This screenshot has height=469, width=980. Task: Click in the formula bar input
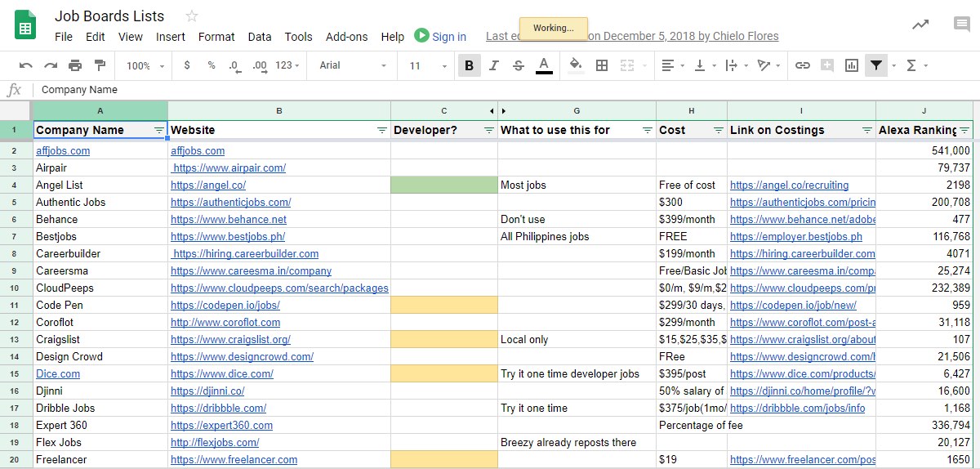pyautogui.click(x=506, y=90)
